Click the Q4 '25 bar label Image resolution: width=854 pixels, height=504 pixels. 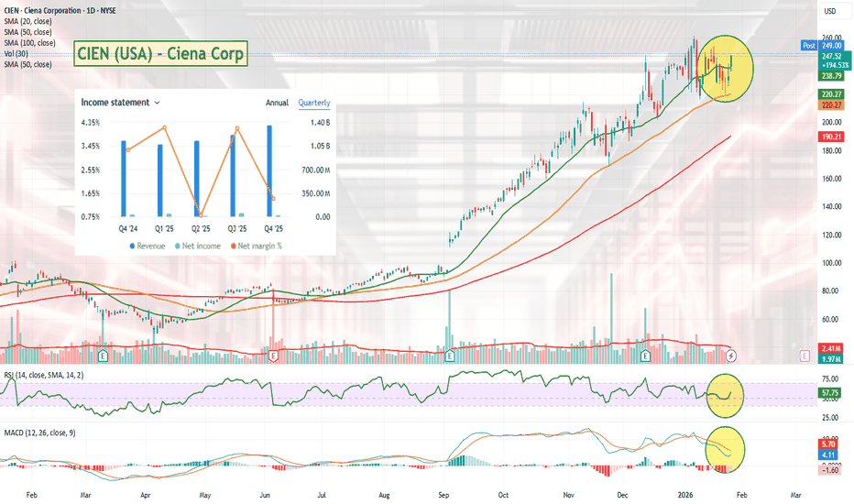pos(273,229)
